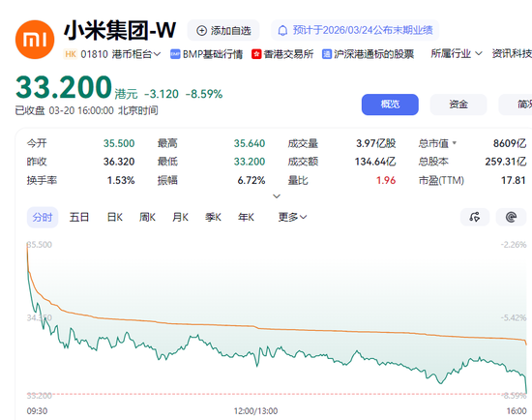The height and width of the screenshot is (420, 532).
Task: Open the 预计于2026/03/24公布末期业绩 notice
Action: (x=355, y=31)
